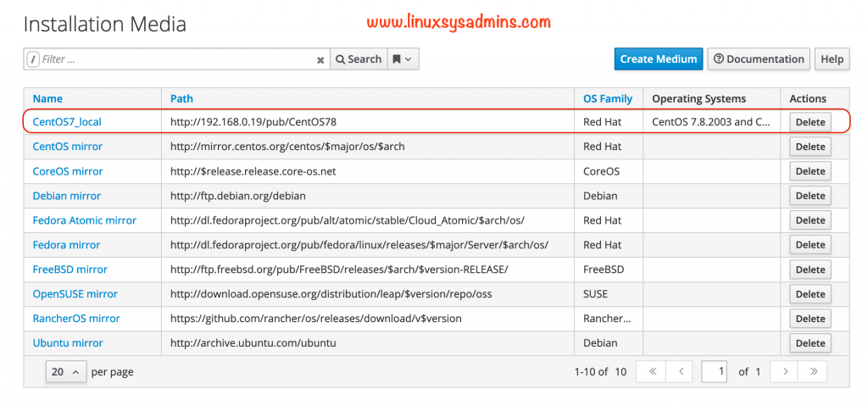Open the CentOS7_local medium link
Screen dimensions: 868x406
click(x=67, y=122)
